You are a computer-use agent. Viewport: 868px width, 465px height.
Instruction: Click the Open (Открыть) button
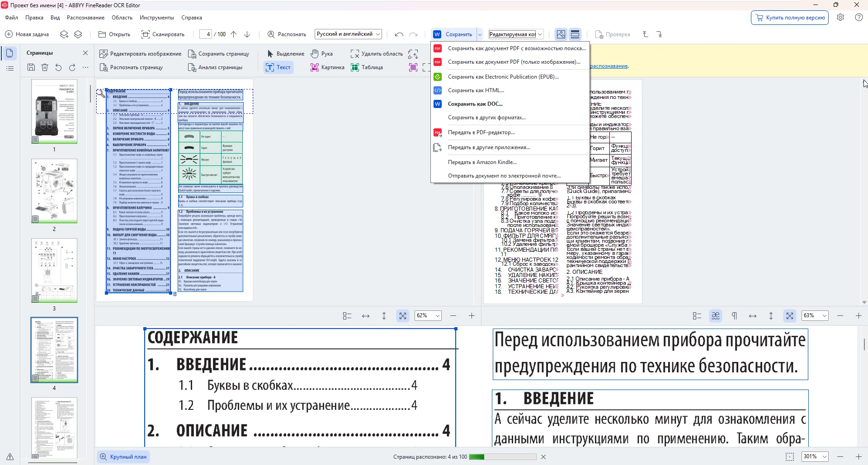(x=114, y=34)
